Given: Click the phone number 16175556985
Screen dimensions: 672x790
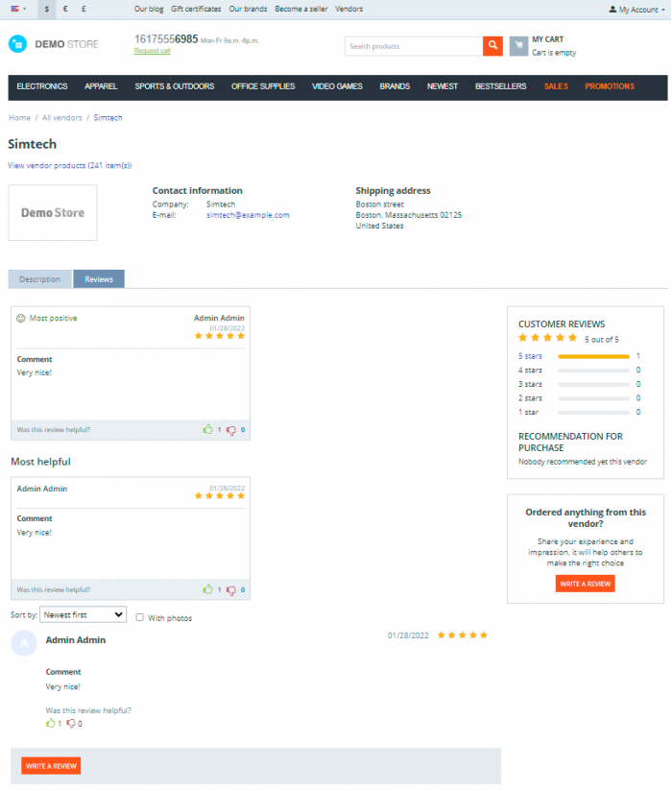Looking at the screenshot, I should [x=166, y=39].
